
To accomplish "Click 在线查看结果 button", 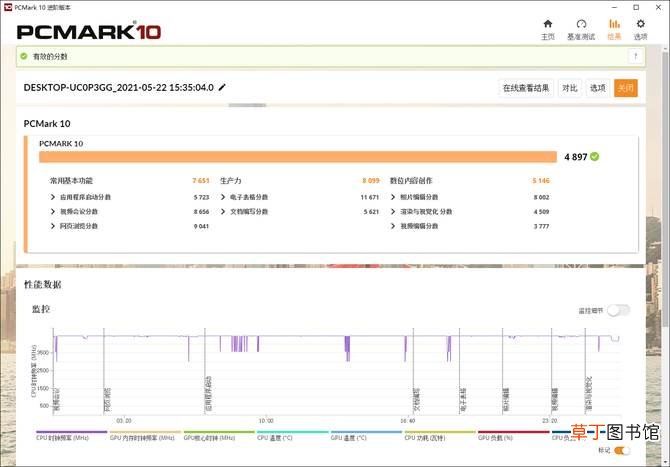I will pos(526,88).
